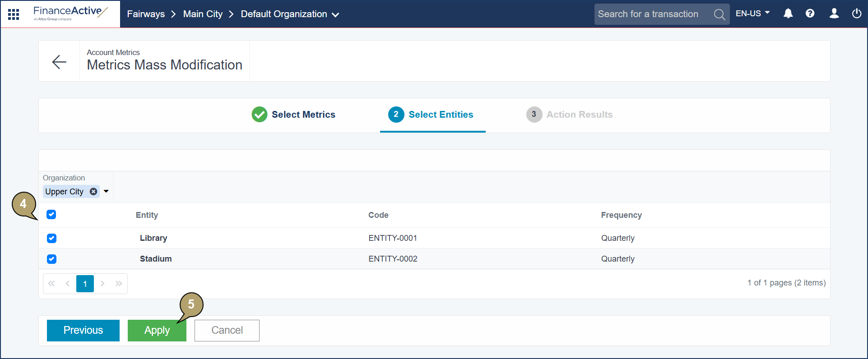Click in the transaction search field
The image size is (868, 359).
(652, 14)
